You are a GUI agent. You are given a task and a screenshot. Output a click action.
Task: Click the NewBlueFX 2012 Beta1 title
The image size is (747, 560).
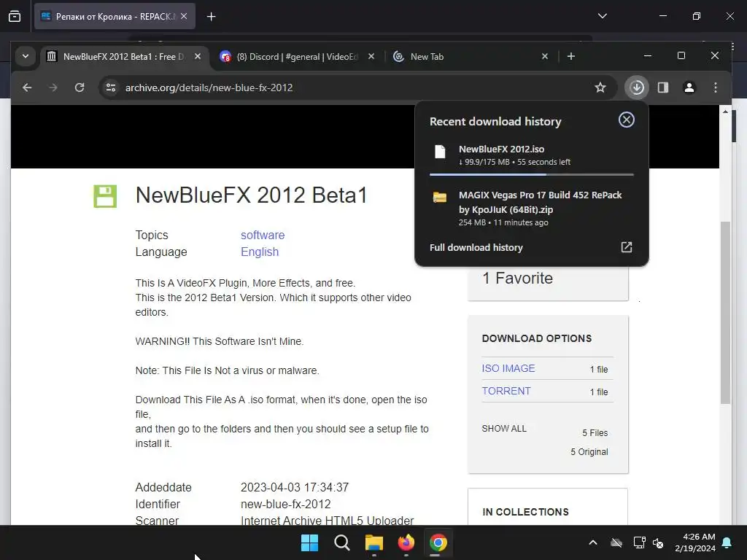click(x=251, y=195)
